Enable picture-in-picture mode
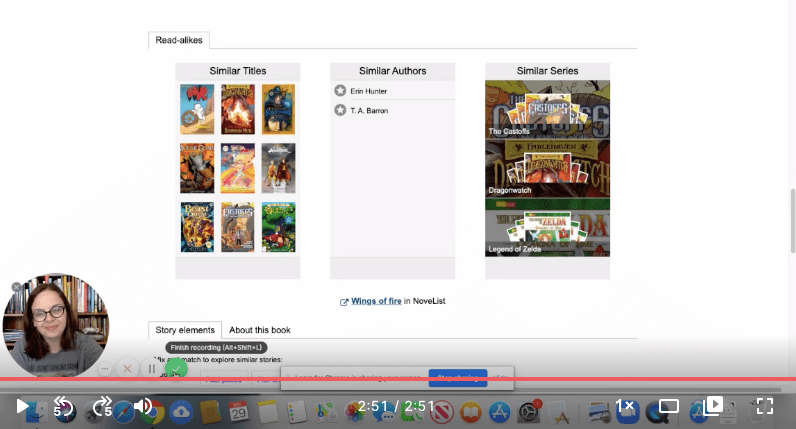The height and width of the screenshot is (429, 796). (x=714, y=406)
